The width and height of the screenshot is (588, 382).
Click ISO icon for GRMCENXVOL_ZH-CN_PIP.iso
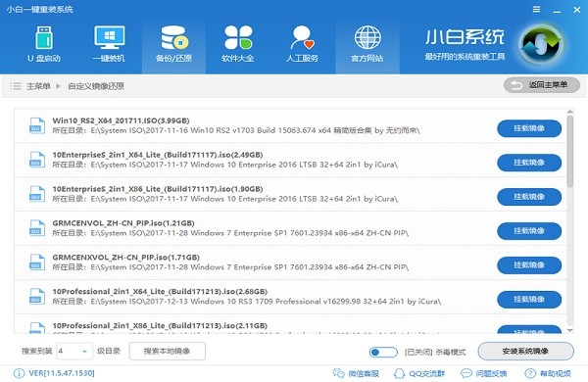[x=37, y=263]
